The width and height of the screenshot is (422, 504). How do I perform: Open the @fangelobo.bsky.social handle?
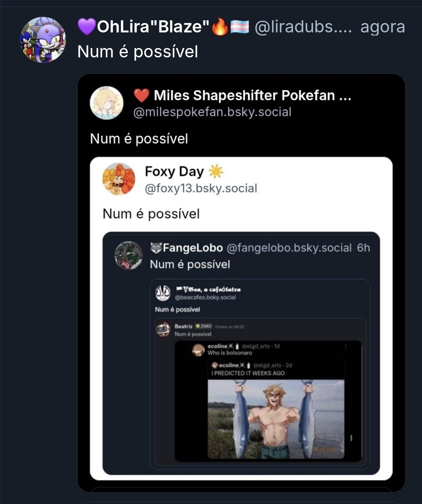(289, 248)
